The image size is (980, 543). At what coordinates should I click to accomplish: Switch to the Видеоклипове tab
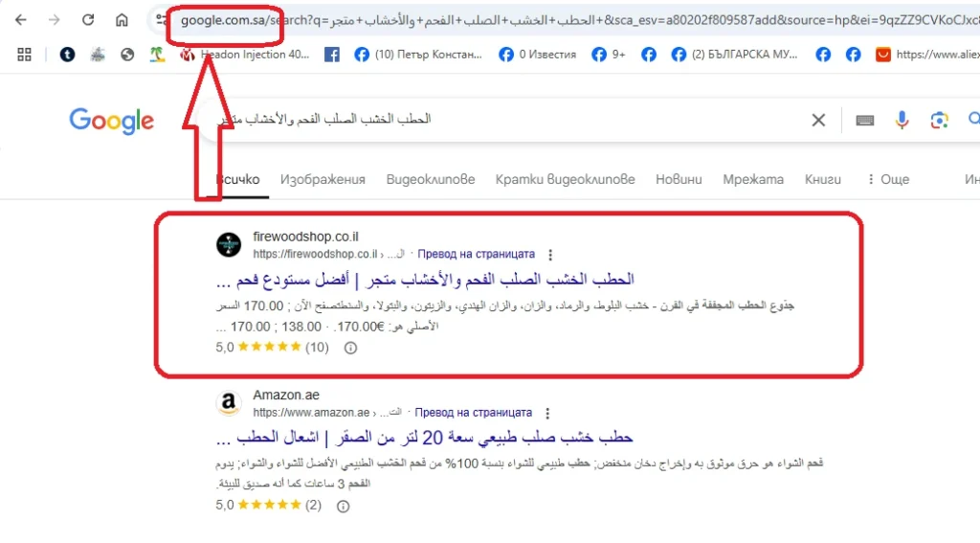pyautogui.click(x=431, y=179)
